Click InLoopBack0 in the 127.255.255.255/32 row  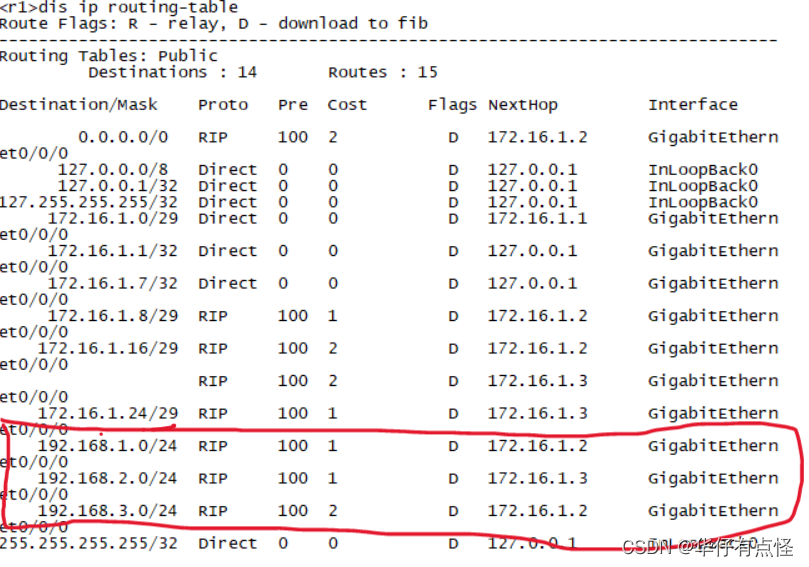coord(703,202)
